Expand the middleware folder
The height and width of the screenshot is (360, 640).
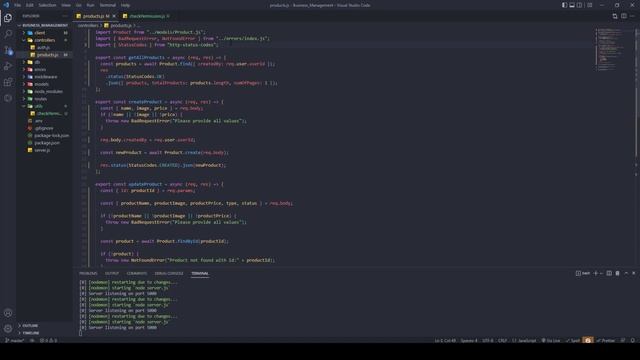pyautogui.click(x=44, y=77)
